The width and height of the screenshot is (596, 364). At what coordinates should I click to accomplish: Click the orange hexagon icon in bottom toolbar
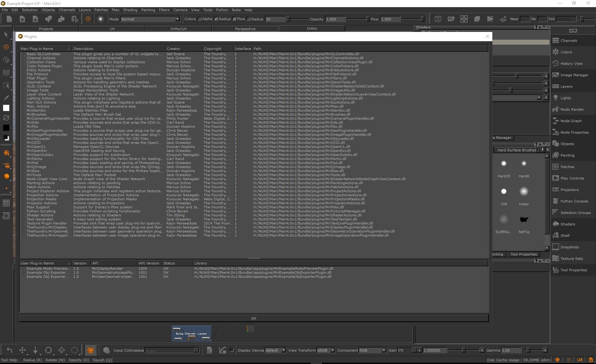pyautogui.click(x=90, y=350)
